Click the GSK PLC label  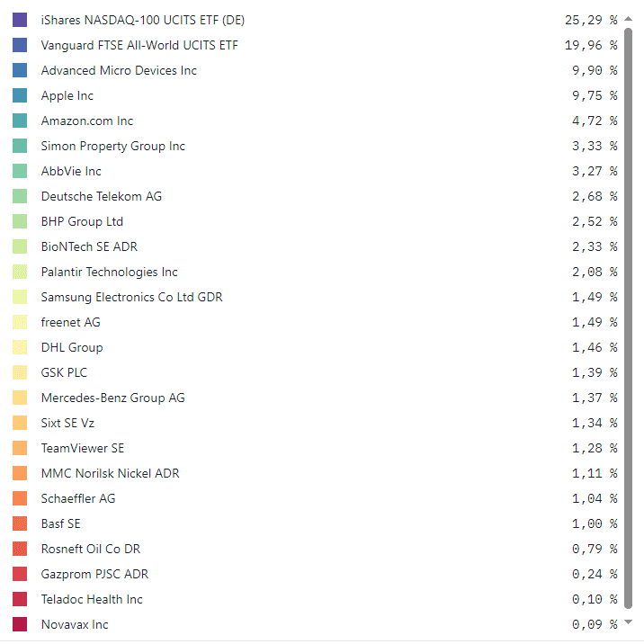pyautogui.click(x=65, y=372)
